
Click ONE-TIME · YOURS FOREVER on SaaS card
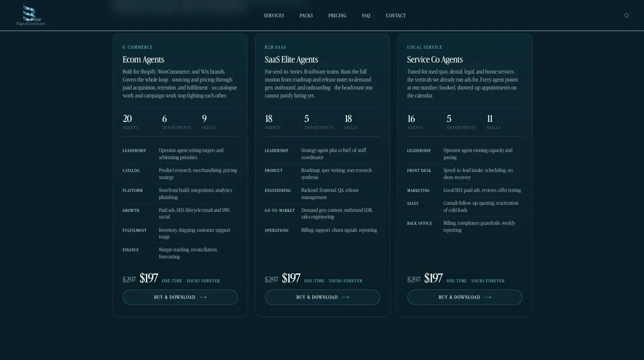point(333,281)
